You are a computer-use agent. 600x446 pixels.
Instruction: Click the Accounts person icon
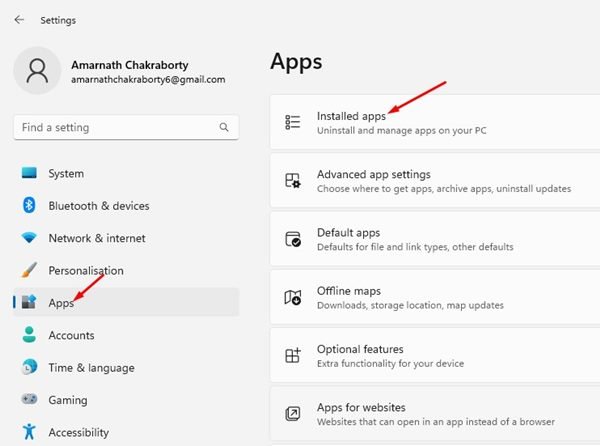coord(29,335)
